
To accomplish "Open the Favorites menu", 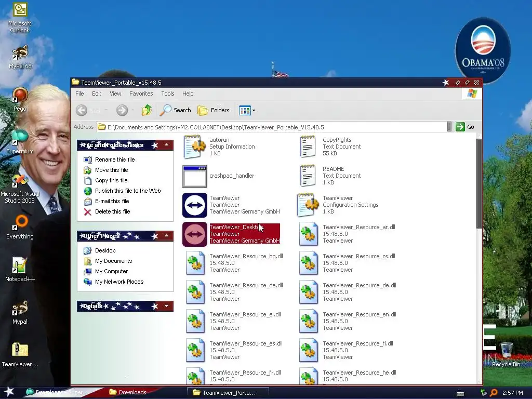I will coord(141,94).
